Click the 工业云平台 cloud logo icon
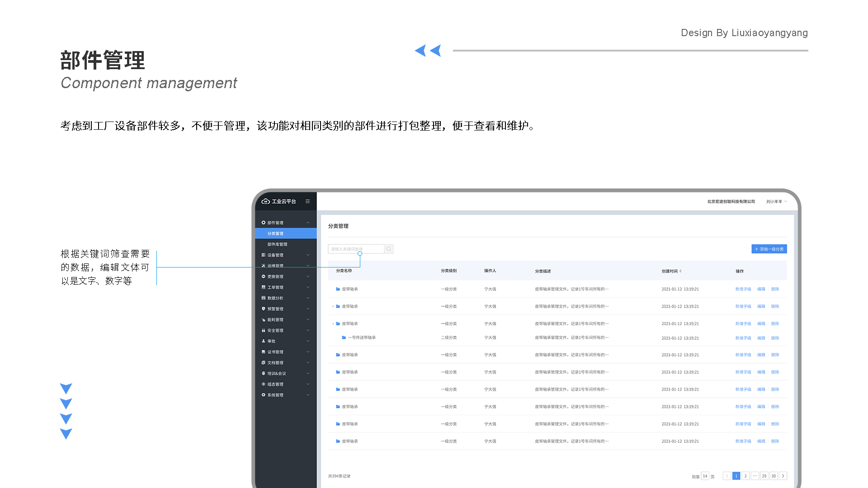 point(266,202)
